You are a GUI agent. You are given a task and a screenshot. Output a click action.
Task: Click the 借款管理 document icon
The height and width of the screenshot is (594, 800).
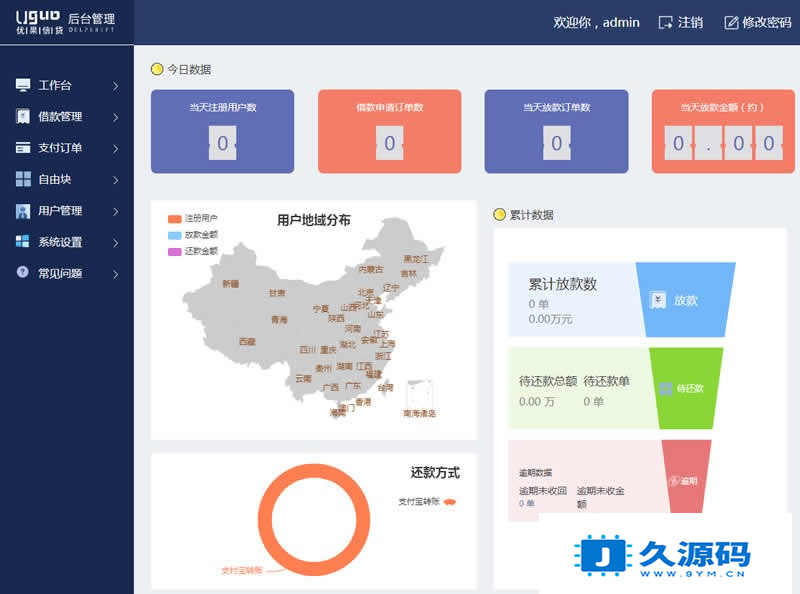pyautogui.click(x=23, y=117)
